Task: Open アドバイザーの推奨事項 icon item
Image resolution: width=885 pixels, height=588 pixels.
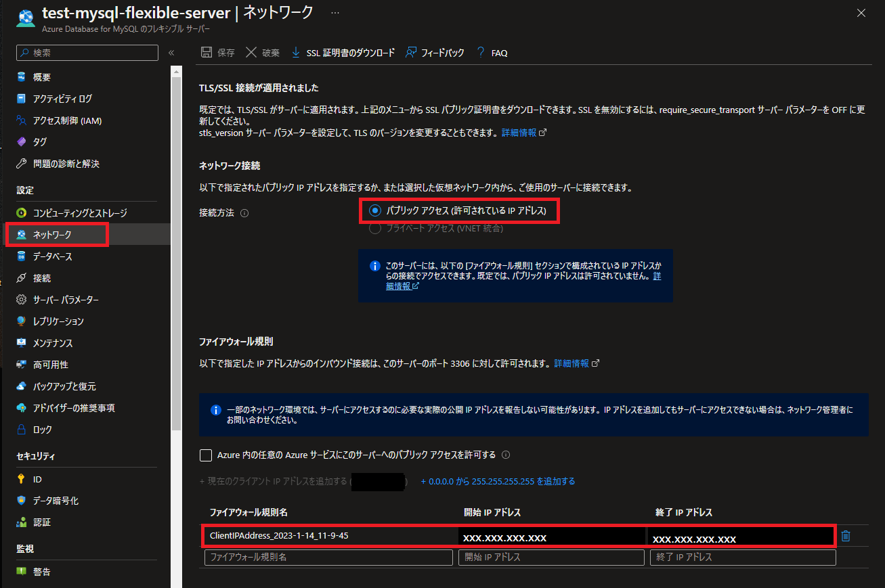Action: (21, 408)
